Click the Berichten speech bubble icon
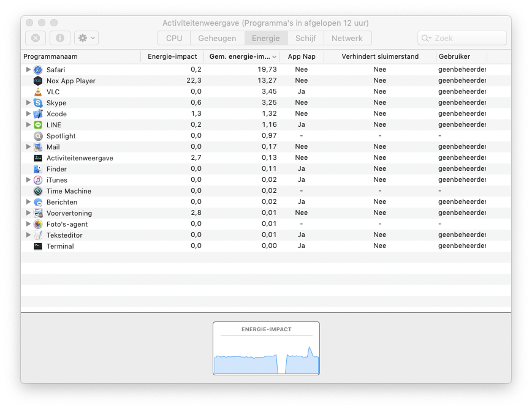 click(38, 202)
